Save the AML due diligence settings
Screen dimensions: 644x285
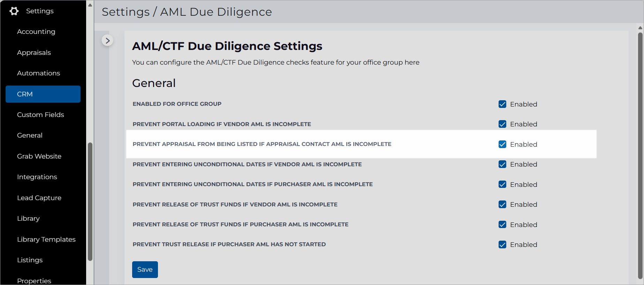tap(145, 270)
